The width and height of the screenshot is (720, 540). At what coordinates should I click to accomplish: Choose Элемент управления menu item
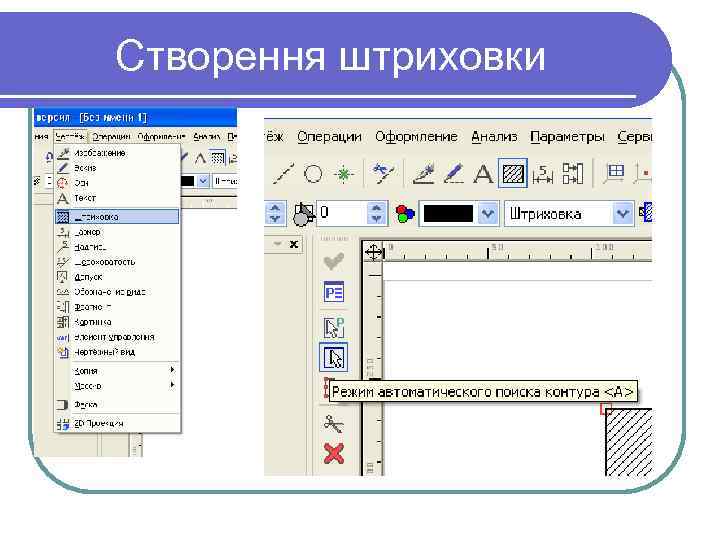click(x=117, y=337)
